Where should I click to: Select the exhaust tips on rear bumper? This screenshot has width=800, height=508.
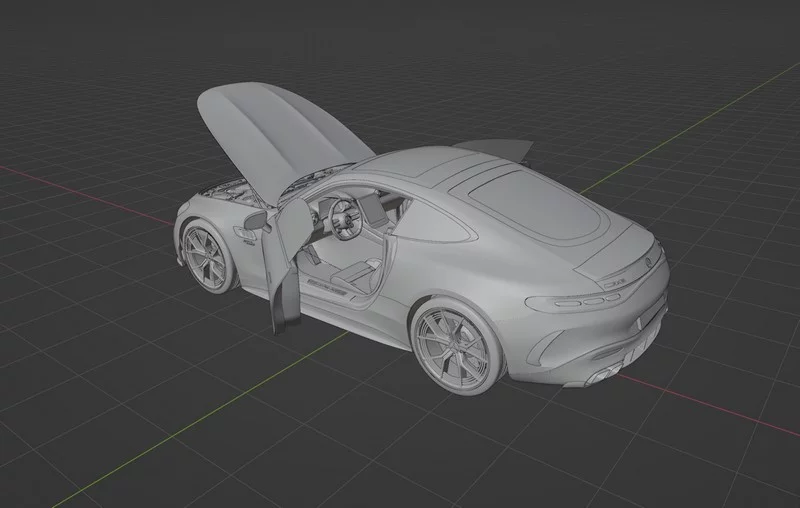pos(605,374)
